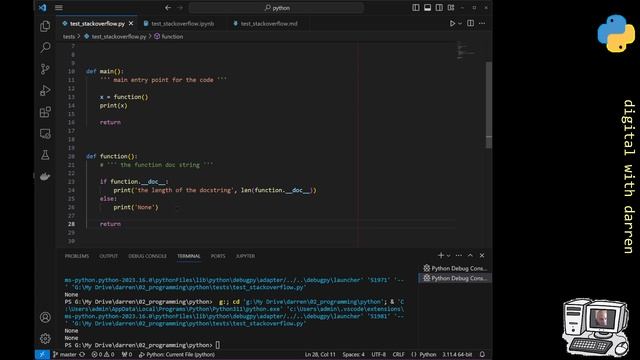Split the editor to the right
The width and height of the screenshot is (640, 360).
click(x=471, y=23)
